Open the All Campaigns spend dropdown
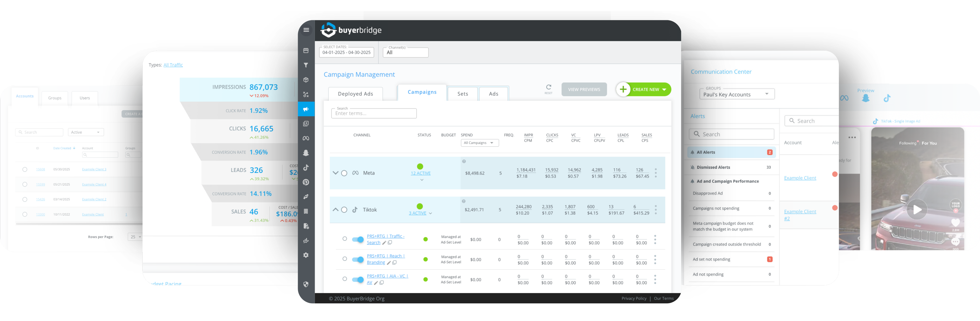This screenshot has height=321, width=980. tap(479, 143)
